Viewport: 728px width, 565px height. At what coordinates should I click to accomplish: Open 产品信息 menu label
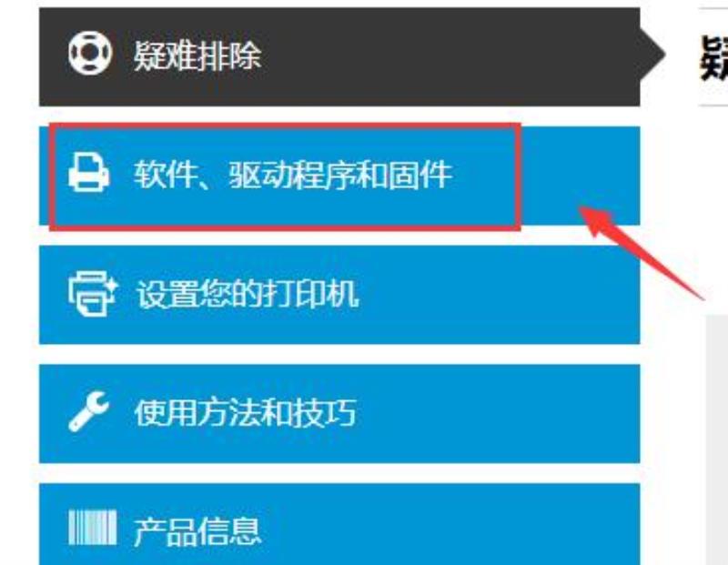pyautogui.click(x=197, y=531)
